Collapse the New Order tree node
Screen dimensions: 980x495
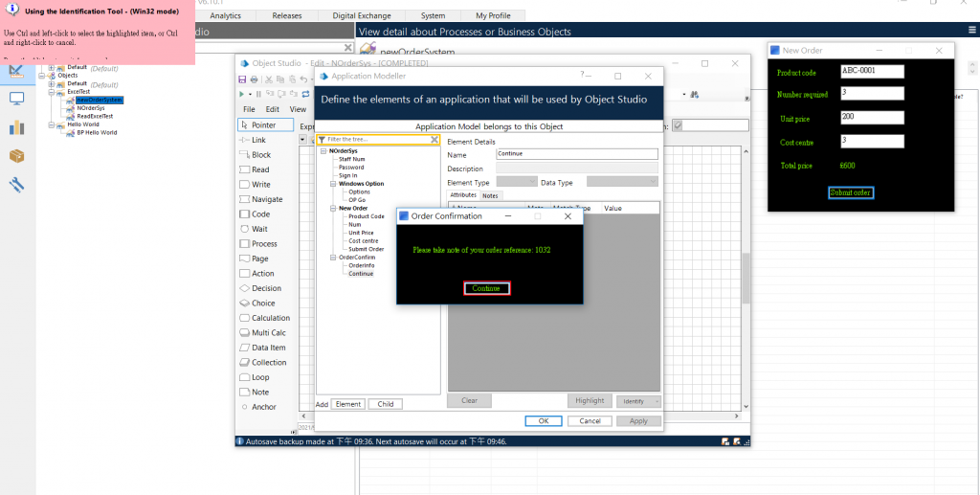333,208
